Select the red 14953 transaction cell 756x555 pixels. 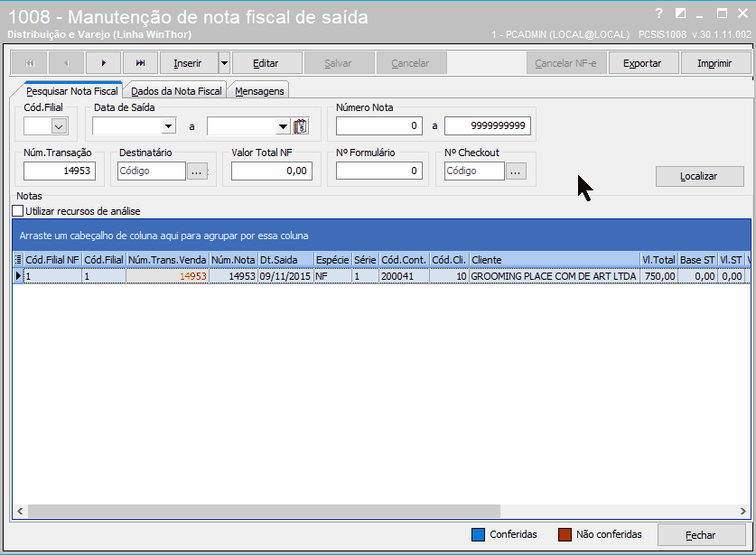coord(167,276)
